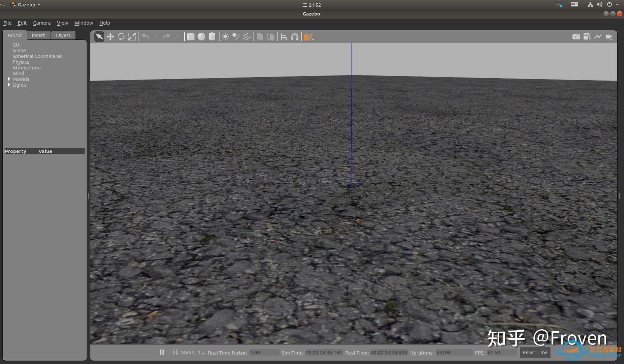Screen dimensions: 624x364
Task: Select the Rotate mode tool
Action: (x=121, y=37)
